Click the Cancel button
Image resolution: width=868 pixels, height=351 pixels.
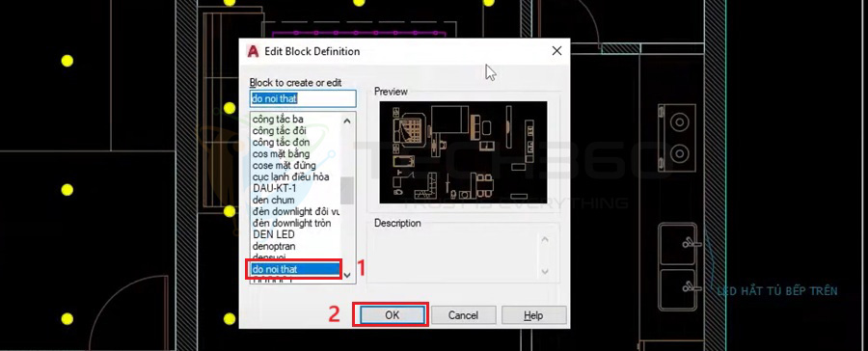[463, 315]
